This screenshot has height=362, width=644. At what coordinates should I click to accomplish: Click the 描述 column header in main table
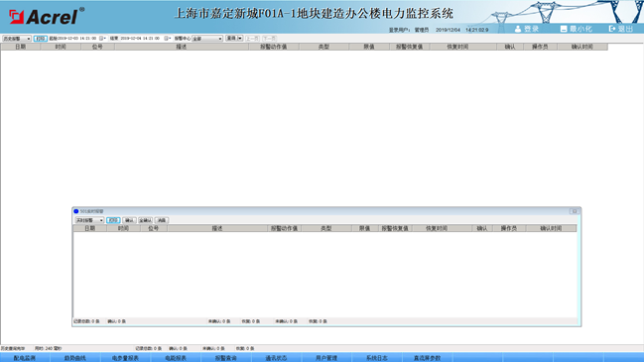pyautogui.click(x=182, y=47)
